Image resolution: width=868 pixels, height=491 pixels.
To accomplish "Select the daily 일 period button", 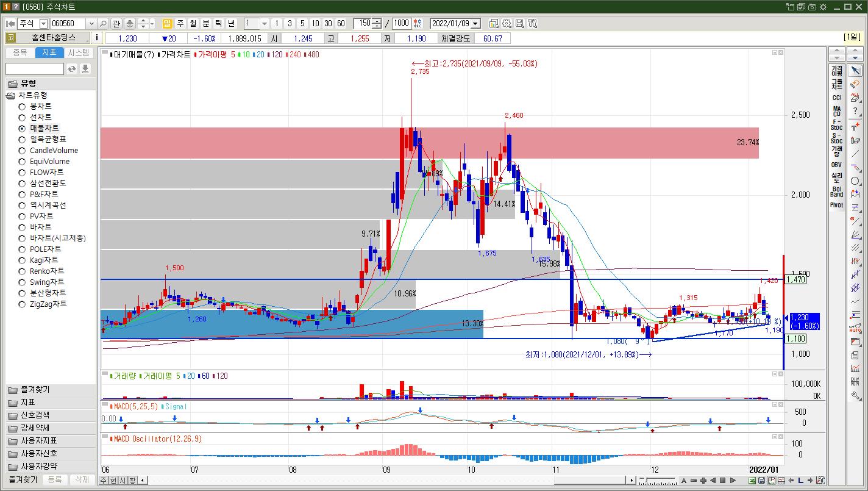I will (167, 23).
